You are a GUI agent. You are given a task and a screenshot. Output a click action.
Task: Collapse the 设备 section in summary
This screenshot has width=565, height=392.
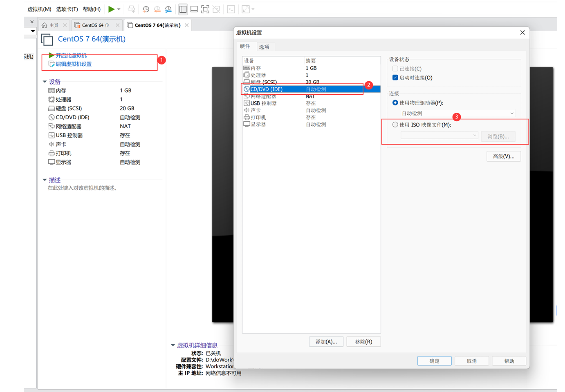(45, 82)
